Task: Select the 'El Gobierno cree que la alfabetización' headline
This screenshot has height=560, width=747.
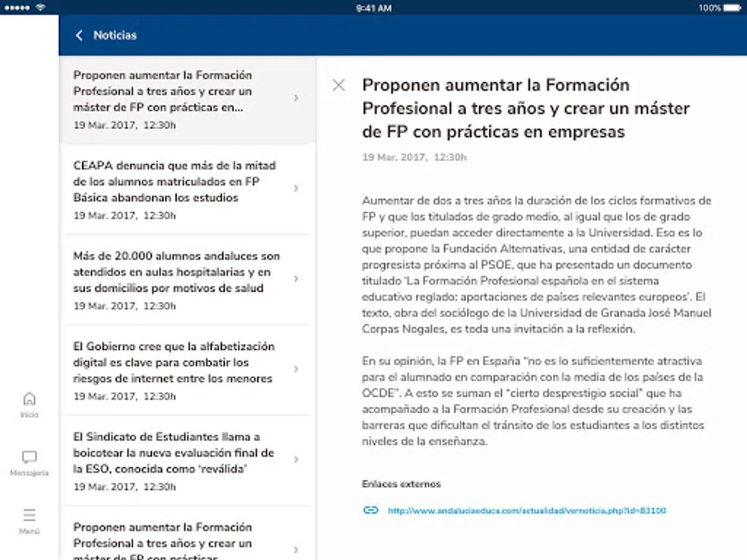Action: coord(174,362)
